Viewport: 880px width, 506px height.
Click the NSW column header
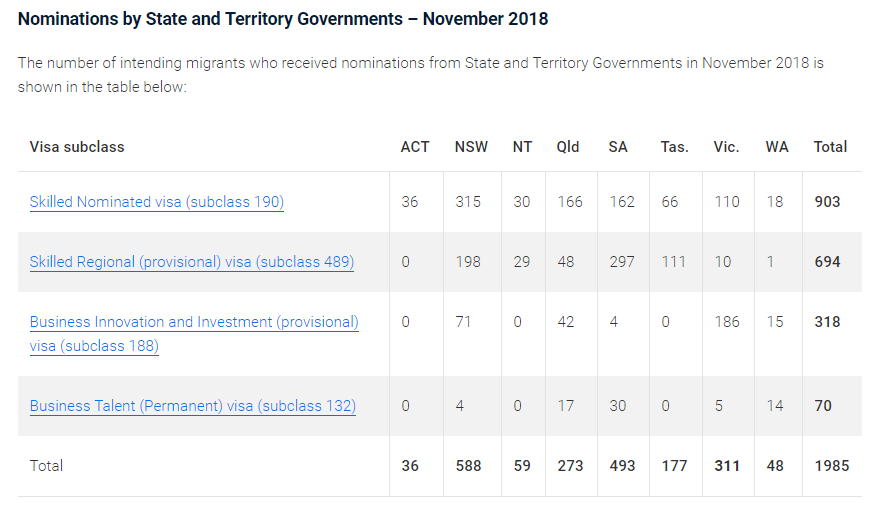pyautogui.click(x=471, y=147)
